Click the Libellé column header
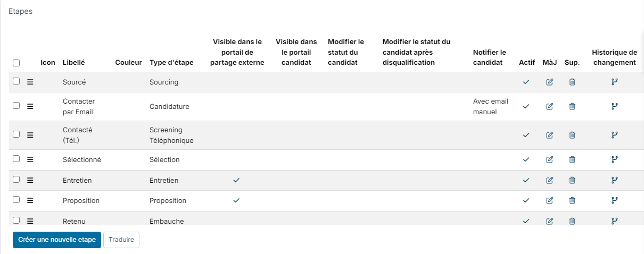 [73, 62]
